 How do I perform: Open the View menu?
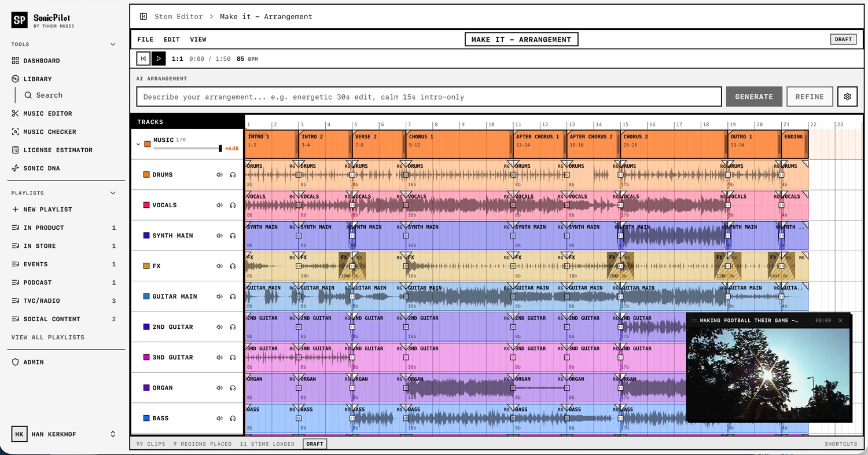198,39
